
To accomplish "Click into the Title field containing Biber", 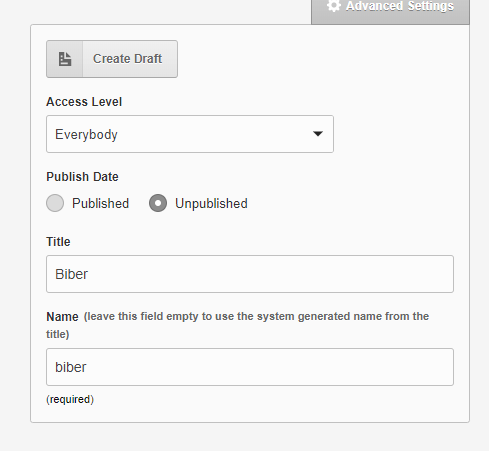I will (250, 274).
